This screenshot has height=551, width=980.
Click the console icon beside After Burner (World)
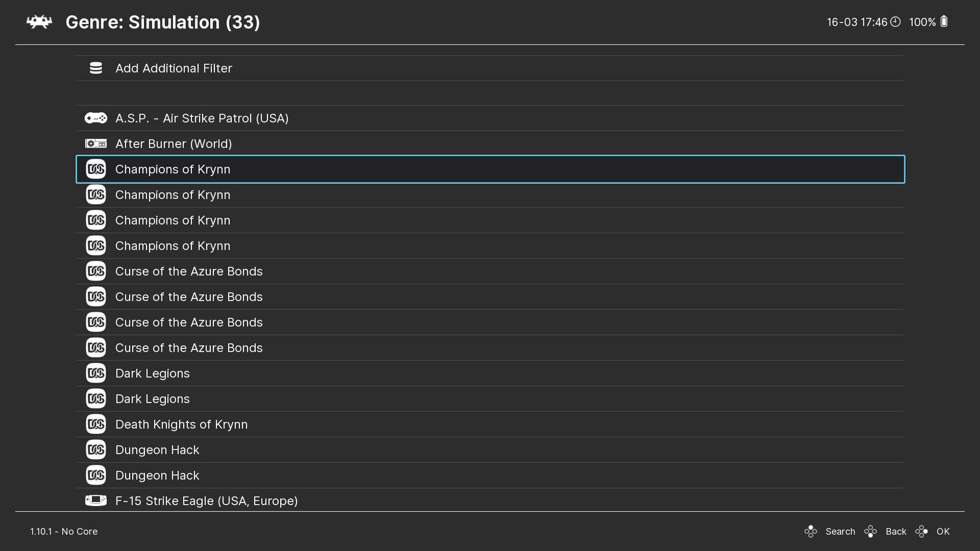pyautogui.click(x=96, y=144)
